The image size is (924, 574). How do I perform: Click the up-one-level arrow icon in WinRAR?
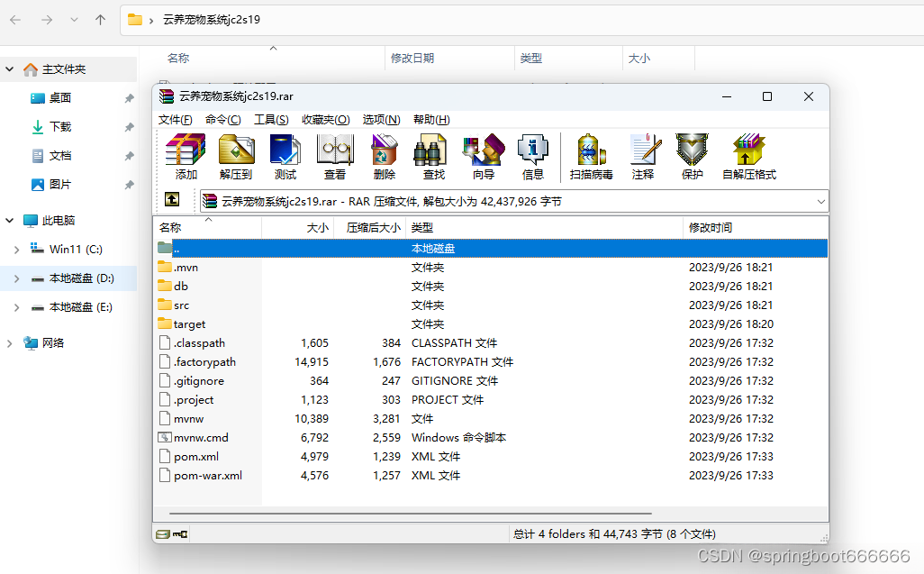(171, 199)
